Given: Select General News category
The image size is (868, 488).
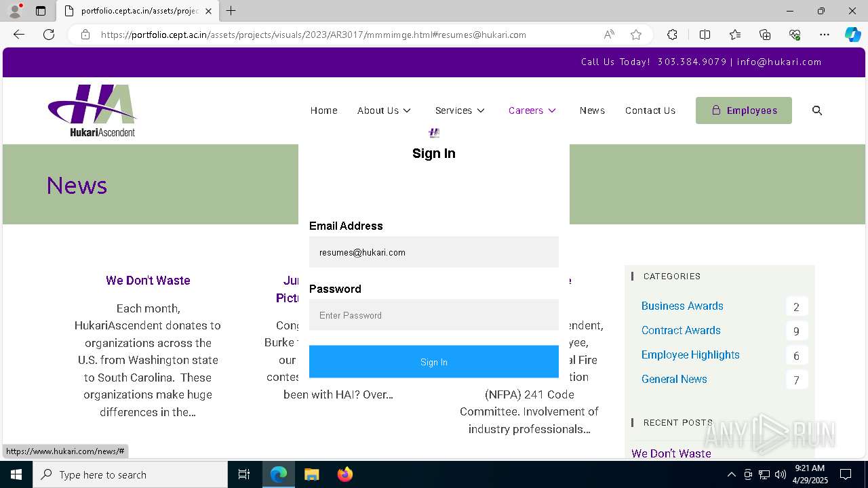Looking at the screenshot, I should [674, 379].
